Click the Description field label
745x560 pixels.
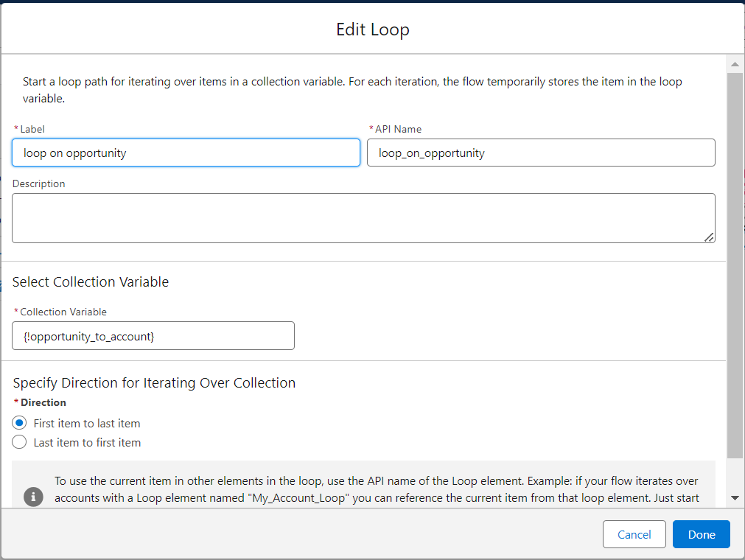[x=38, y=183]
